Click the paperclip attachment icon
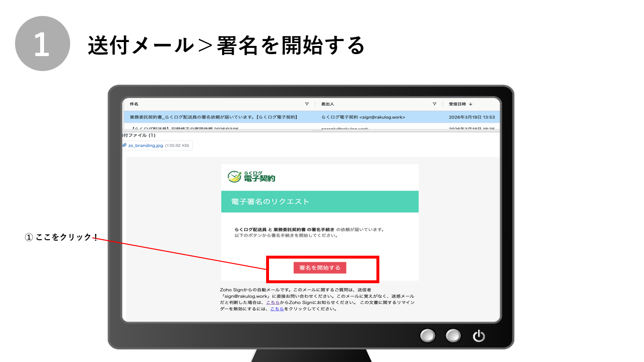The height and width of the screenshot is (362, 644). tap(124, 145)
